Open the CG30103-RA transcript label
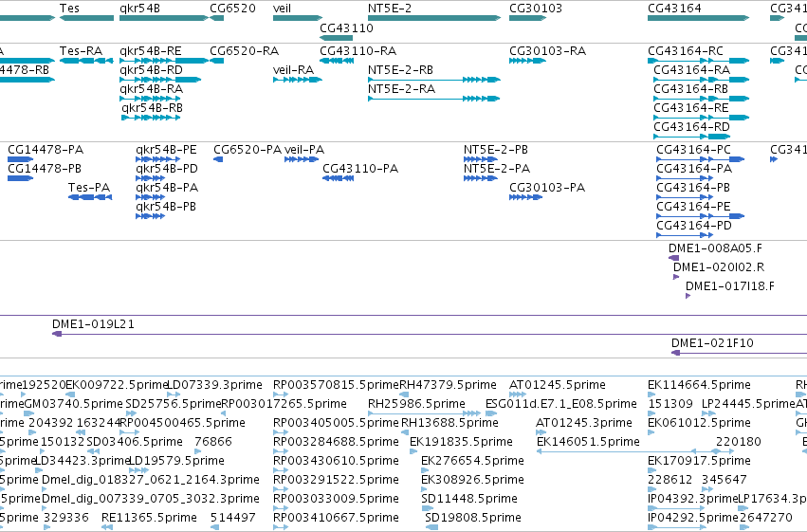 tap(547, 51)
